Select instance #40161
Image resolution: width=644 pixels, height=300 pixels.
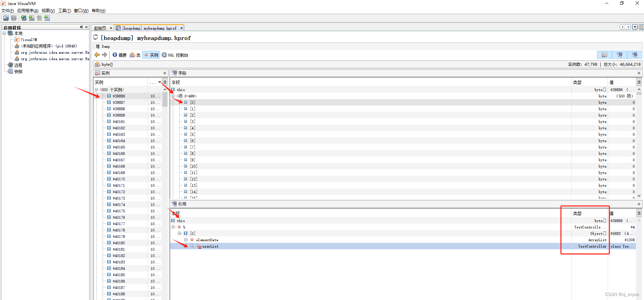pos(119,122)
